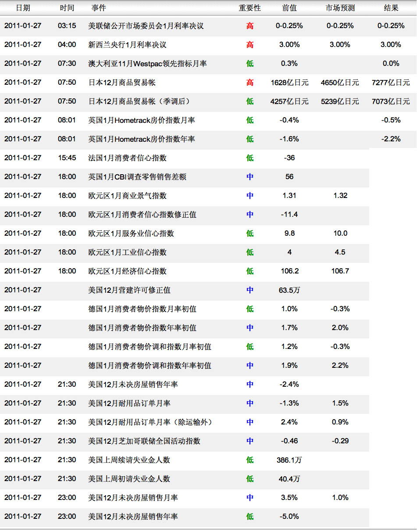Select 澳大利亚11月Westpac领先指标月率 event
The width and height of the screenshot is (417, 532).
[147, 64]
